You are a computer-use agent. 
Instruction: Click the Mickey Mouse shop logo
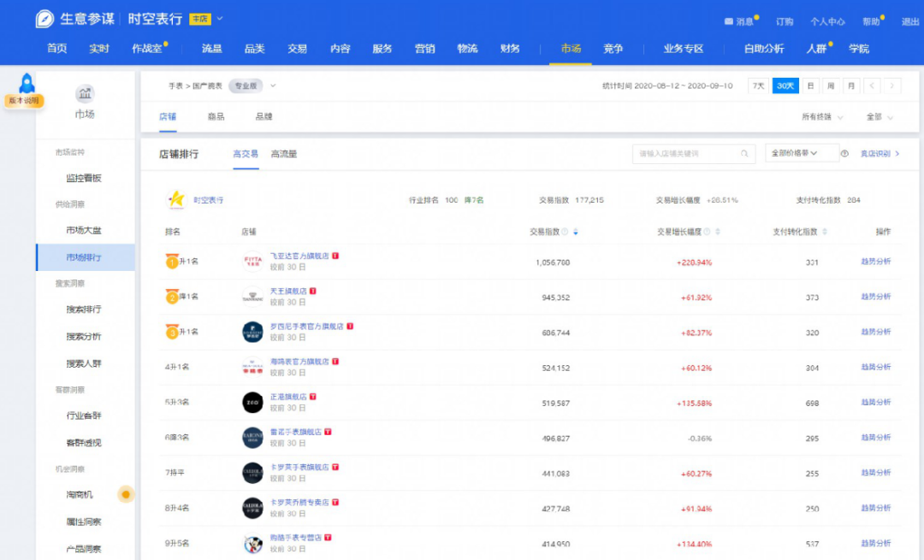(252, 543)
